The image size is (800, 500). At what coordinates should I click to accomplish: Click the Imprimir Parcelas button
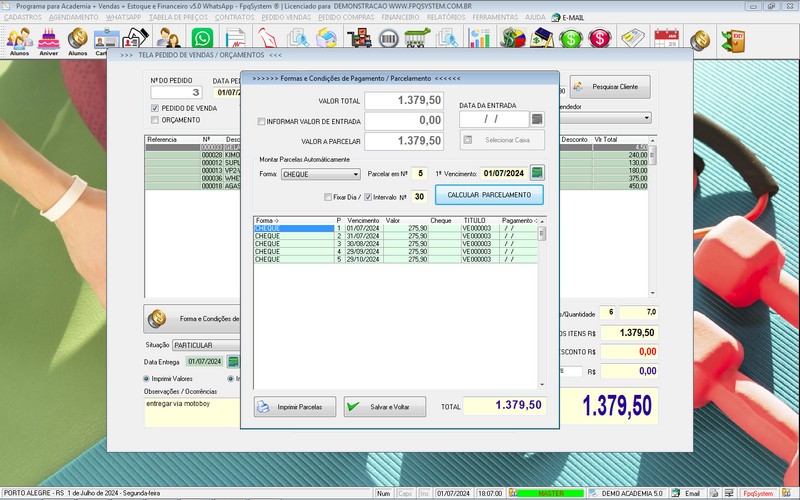click(295, 407)
